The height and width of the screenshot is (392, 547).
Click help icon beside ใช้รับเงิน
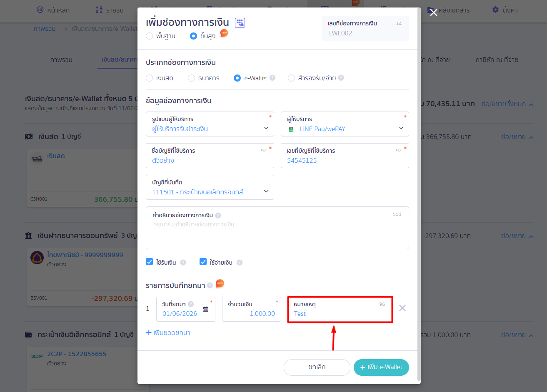point(183,263)
